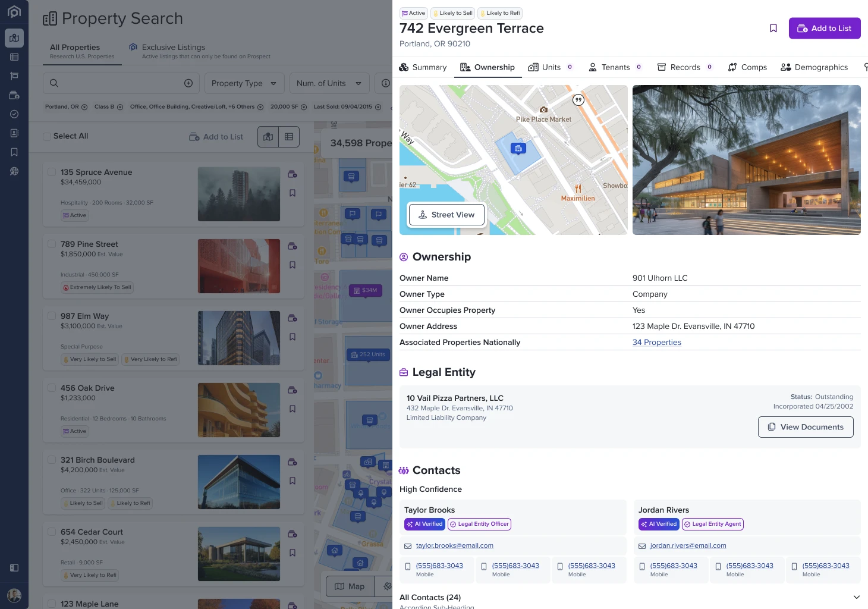This screenshot has width=868, height=609.
Task: Click View Documents button
Action: click(806, 427)
